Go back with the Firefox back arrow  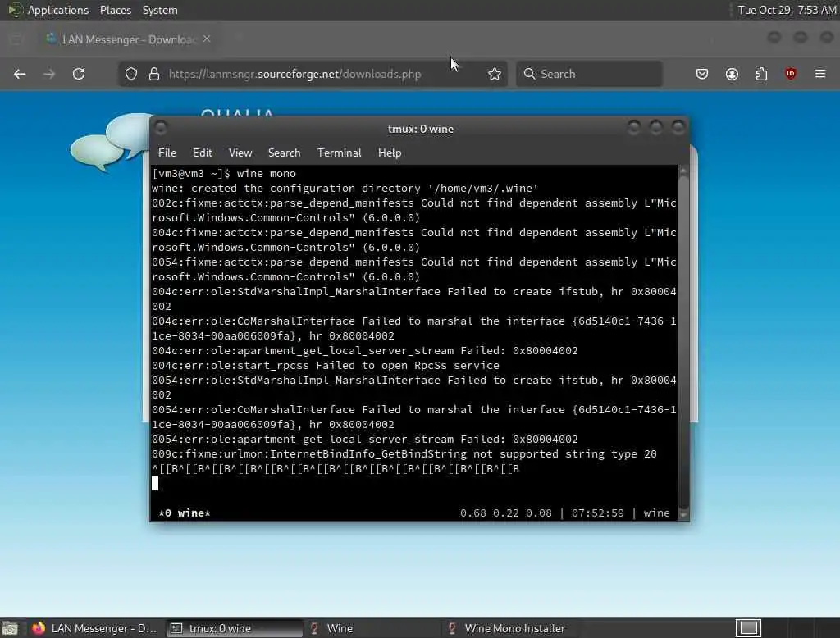pyautogui.click(x=20, y=74)
